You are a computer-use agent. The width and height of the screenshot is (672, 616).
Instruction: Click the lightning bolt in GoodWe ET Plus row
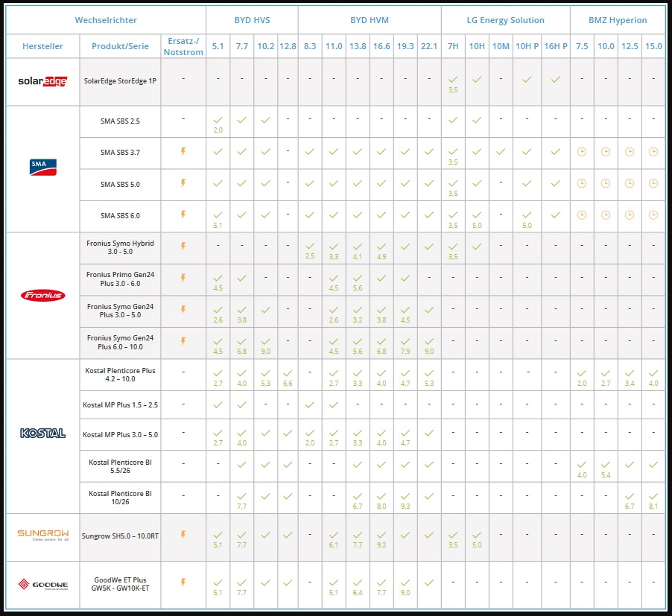click(x=183, y=582)
